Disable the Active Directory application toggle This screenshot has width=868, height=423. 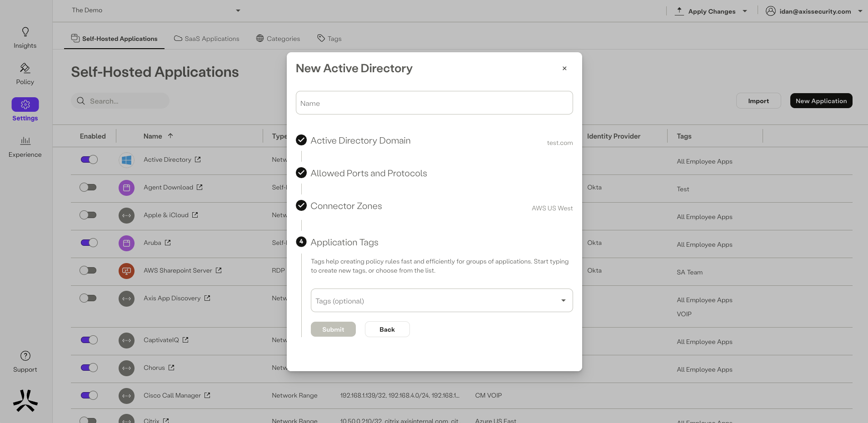tap(89, 159)
